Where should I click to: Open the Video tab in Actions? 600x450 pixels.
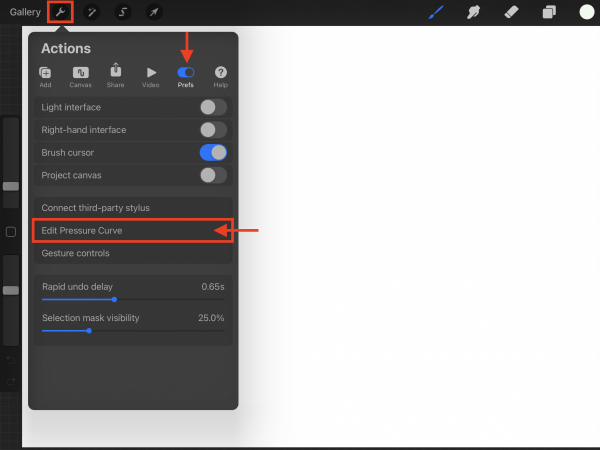(x=151, y=77)
